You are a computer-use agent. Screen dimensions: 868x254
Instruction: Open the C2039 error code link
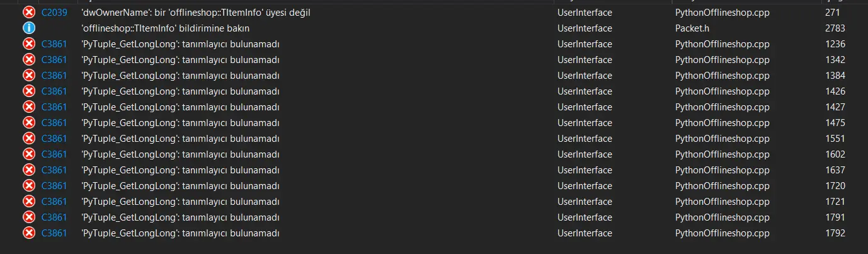point(54,13)
